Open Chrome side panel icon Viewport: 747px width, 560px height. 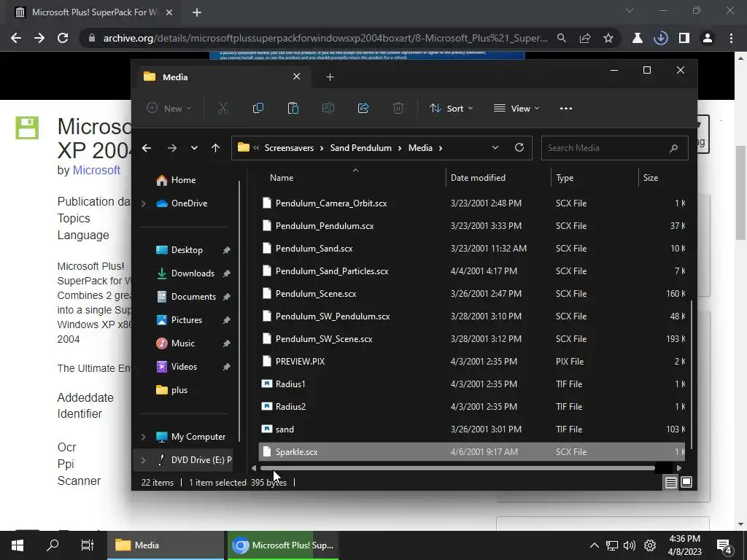click(x=684, y=38)
